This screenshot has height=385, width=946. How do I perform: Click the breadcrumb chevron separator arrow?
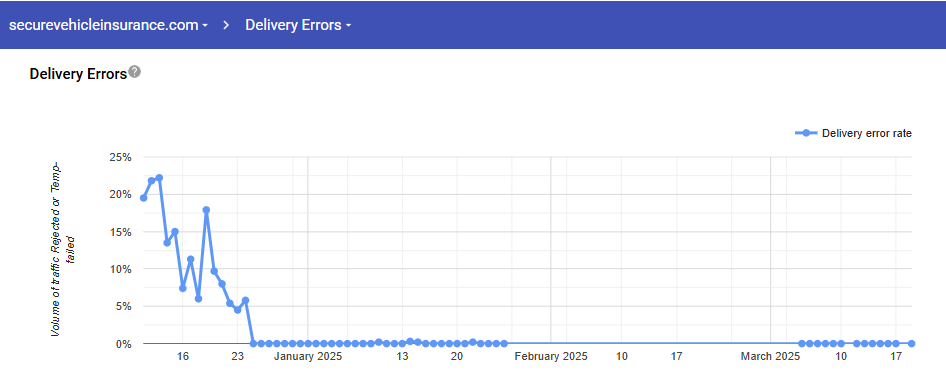point(226,25)
